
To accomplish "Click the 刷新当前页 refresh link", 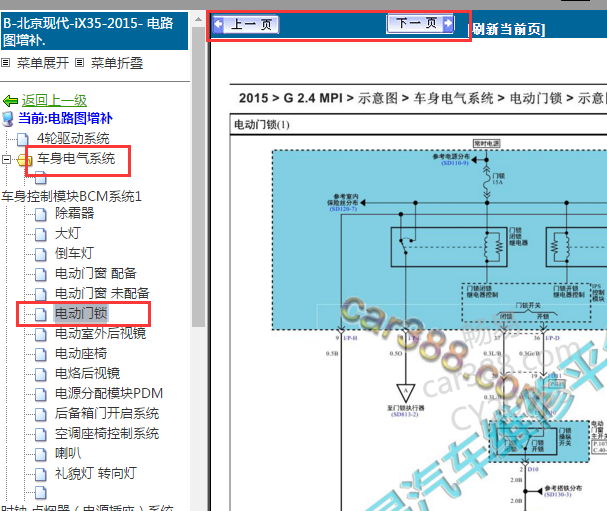I will 508,29.
